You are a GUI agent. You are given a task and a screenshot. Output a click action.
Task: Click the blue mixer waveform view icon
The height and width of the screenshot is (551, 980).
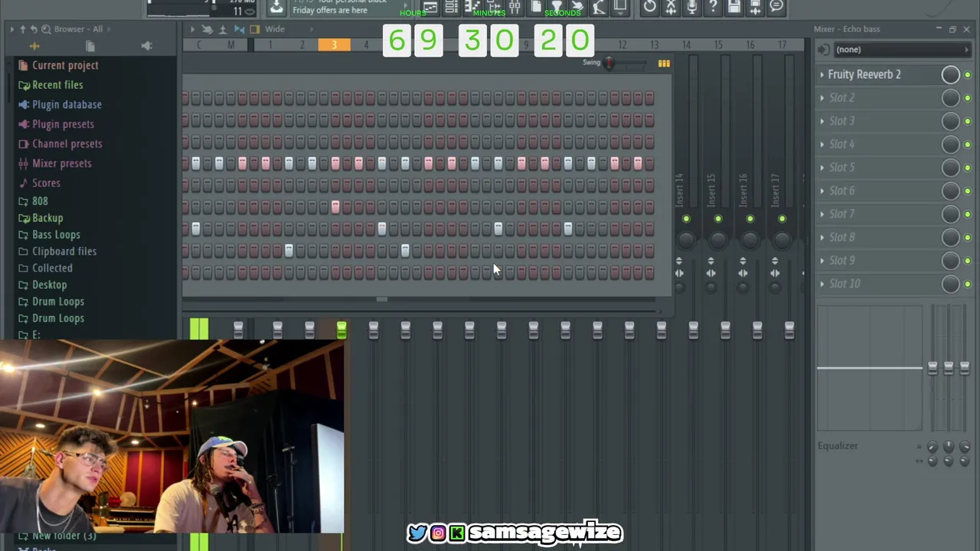click(x=239, y=29)
